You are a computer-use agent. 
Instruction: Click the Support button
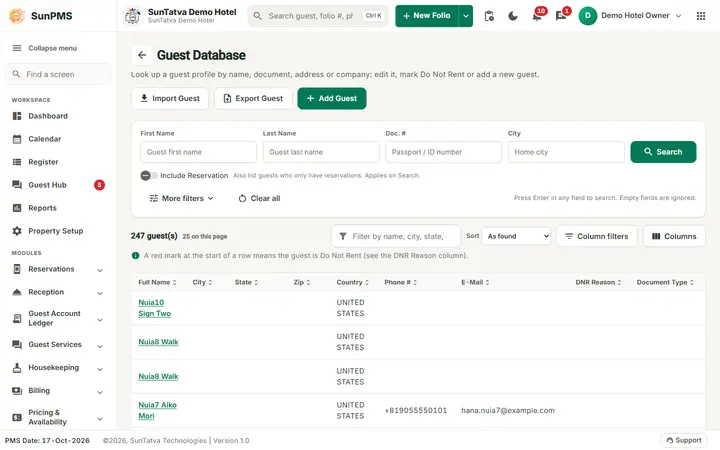point(684,440)
